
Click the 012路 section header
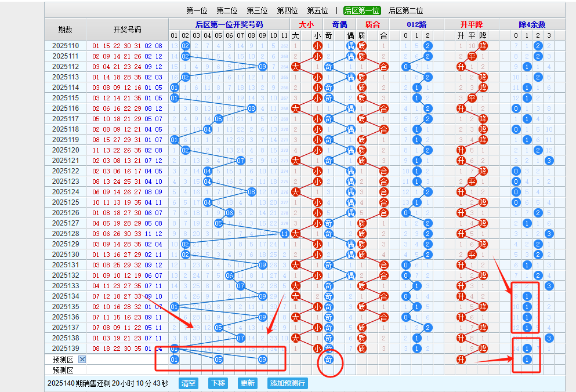pos(416,24)
